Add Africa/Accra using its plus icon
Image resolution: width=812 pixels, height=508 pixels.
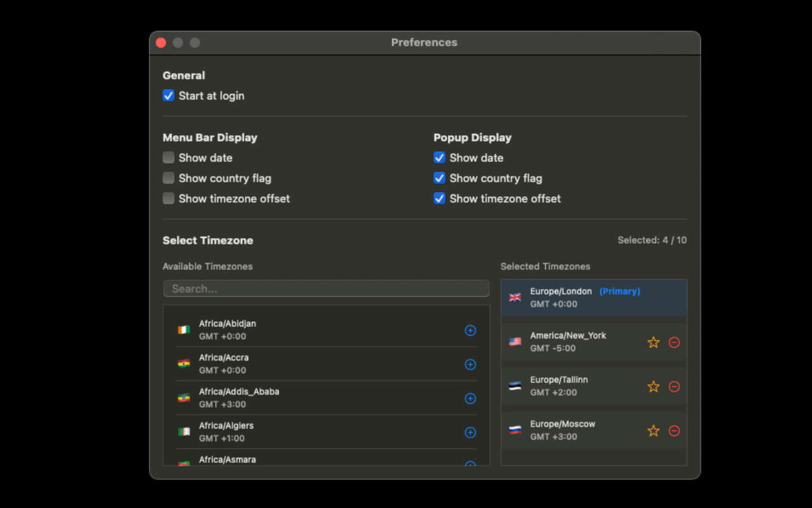[x=470, y=364]
